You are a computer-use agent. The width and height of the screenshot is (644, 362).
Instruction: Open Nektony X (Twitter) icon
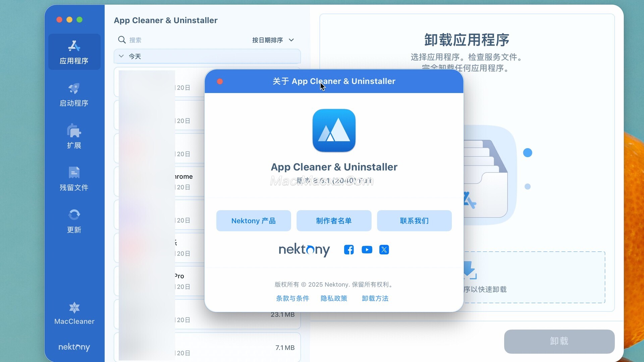384,250
